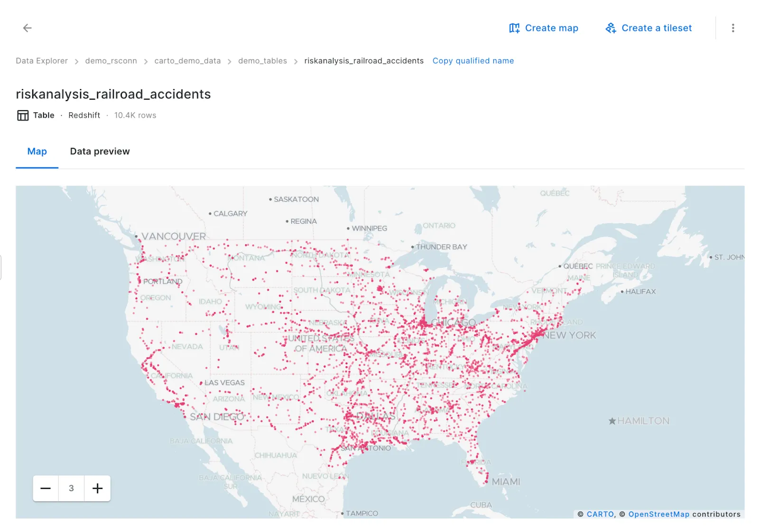Open the OpenStreetMap attribution link

[659, 514]
